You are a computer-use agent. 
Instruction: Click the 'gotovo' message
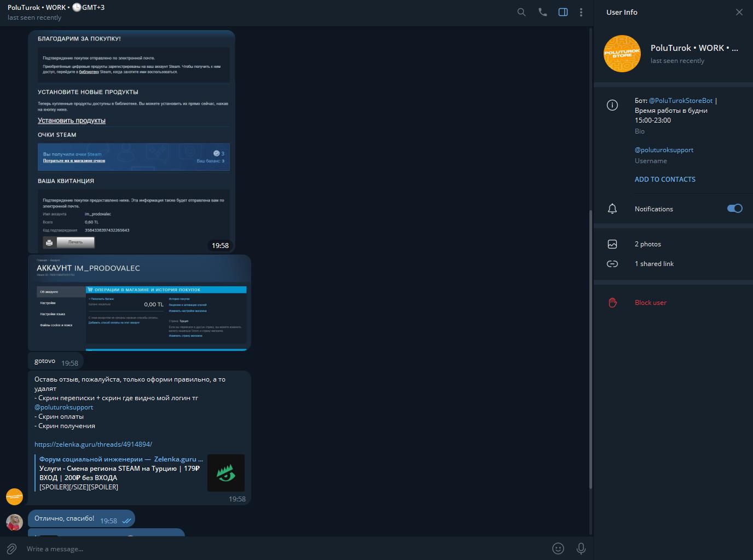tap(55, 361)
